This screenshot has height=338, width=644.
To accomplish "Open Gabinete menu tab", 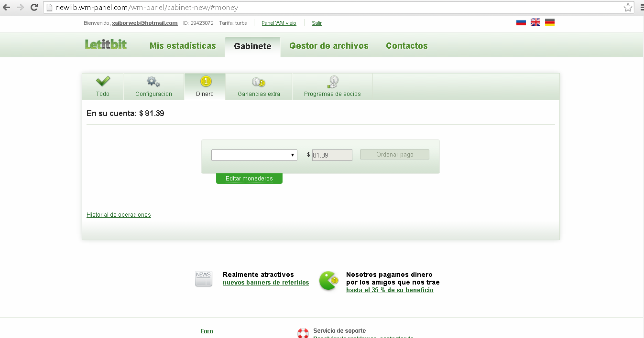I will (x=252, y=46).
